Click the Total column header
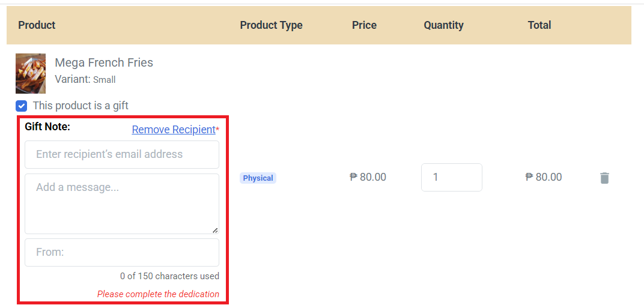This screenshot has height=305, width=644. pyautogui.click(x=539, y=25)
